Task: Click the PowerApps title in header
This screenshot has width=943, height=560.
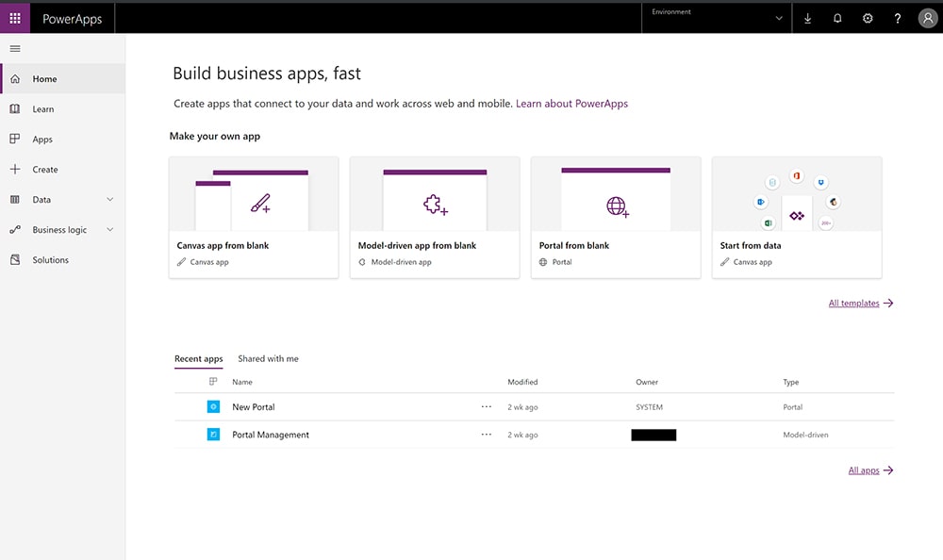Action: 73,19
